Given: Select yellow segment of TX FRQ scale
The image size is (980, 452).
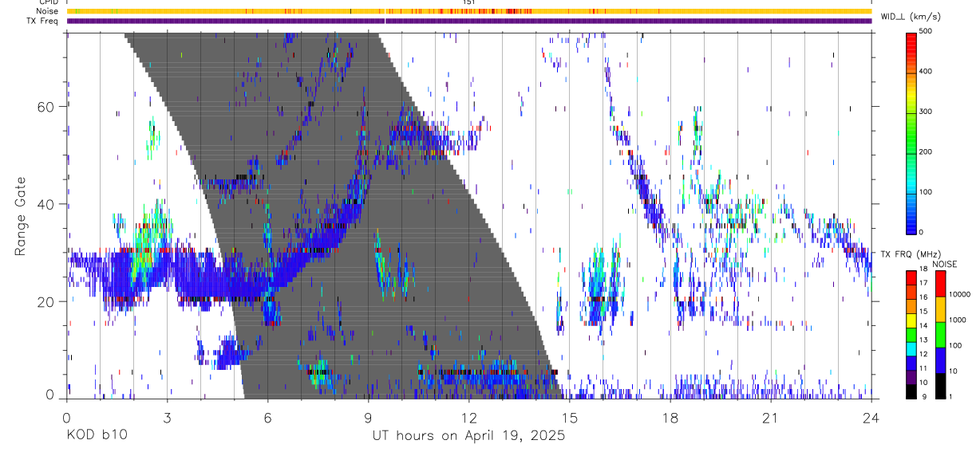Looking at the screenshot, I should click(x=911, y=320).
